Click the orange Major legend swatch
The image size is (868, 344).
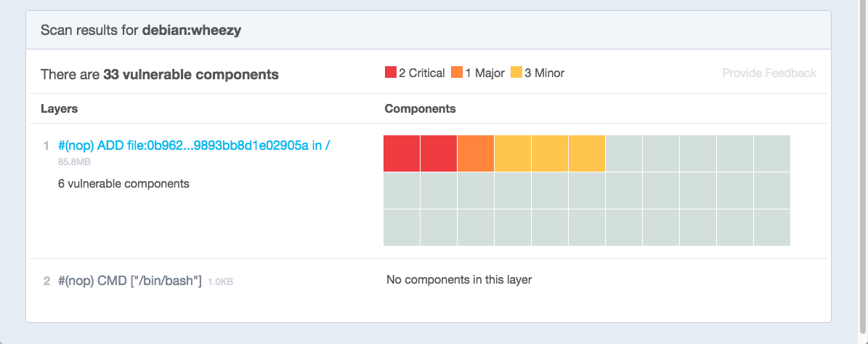click(457, 73)
